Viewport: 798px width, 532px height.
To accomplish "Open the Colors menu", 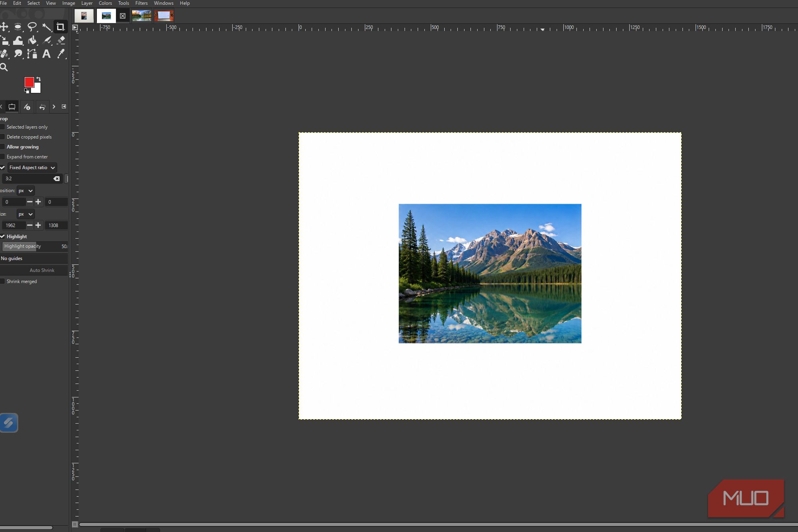I will click(105, 3).
